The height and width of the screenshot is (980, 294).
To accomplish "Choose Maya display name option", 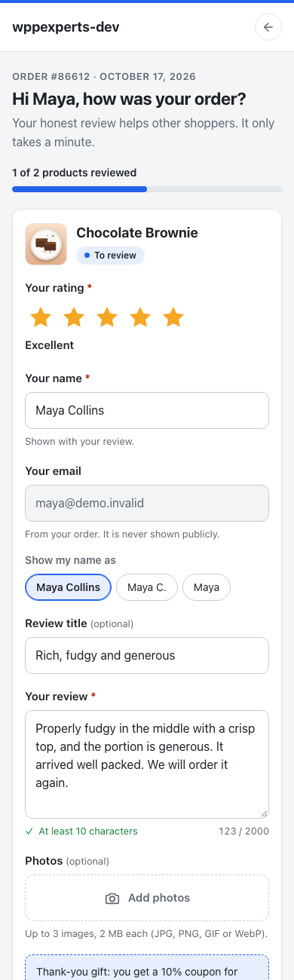I will (207, 587).
